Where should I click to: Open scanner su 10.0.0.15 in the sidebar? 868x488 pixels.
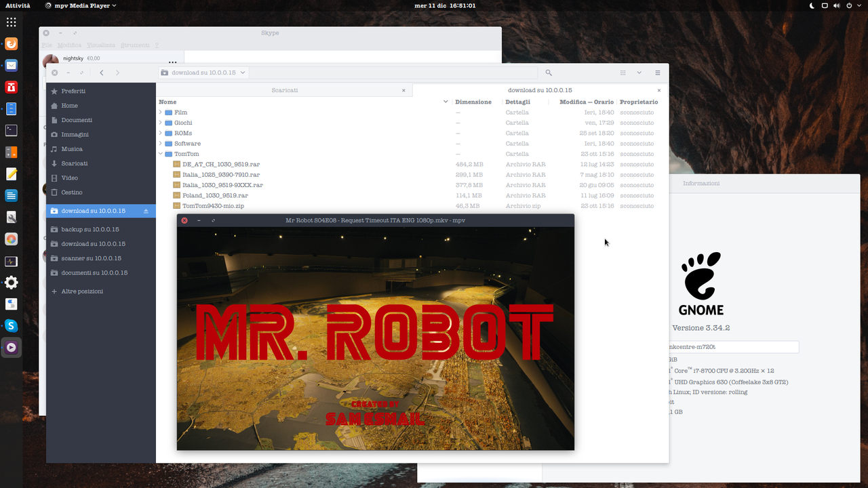(101, 258)
